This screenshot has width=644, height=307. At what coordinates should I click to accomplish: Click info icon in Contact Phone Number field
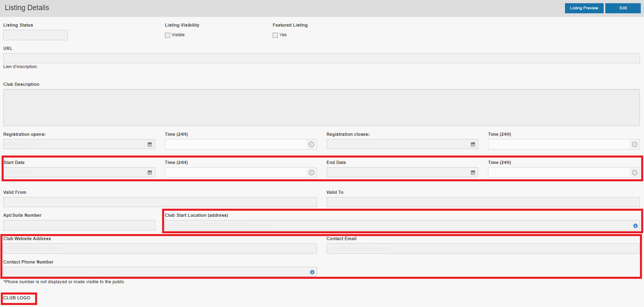click(312, 272)
